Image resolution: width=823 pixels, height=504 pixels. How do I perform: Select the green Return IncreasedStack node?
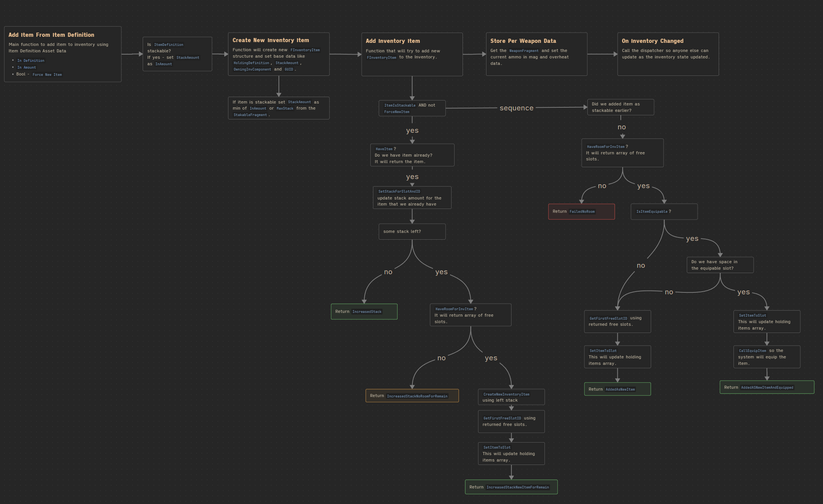tap(364, 312)
